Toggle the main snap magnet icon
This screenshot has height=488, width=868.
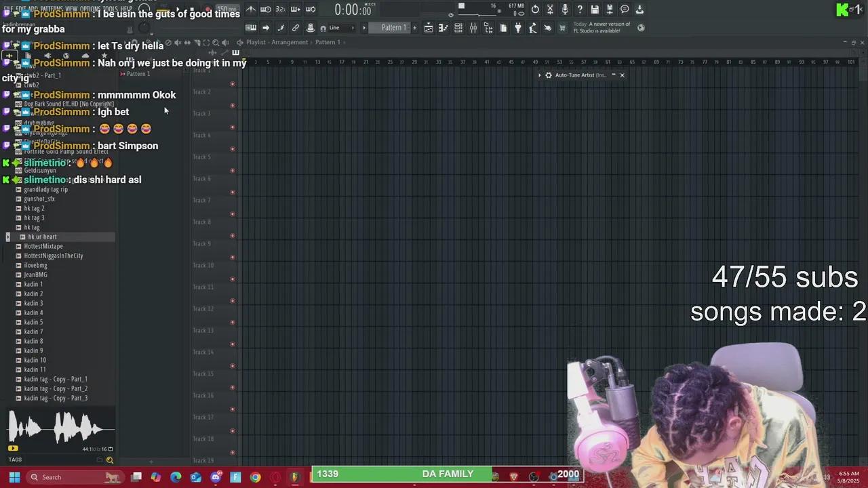click(x=323, y=28)
